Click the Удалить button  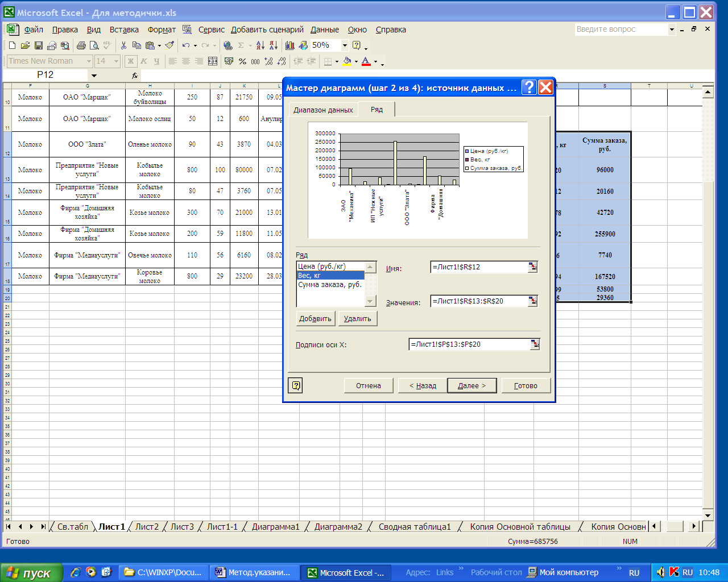pos(357,318)
